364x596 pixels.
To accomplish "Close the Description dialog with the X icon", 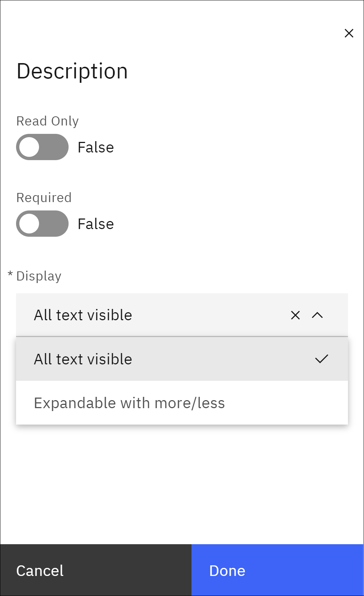I will click(x=349, y=33).
